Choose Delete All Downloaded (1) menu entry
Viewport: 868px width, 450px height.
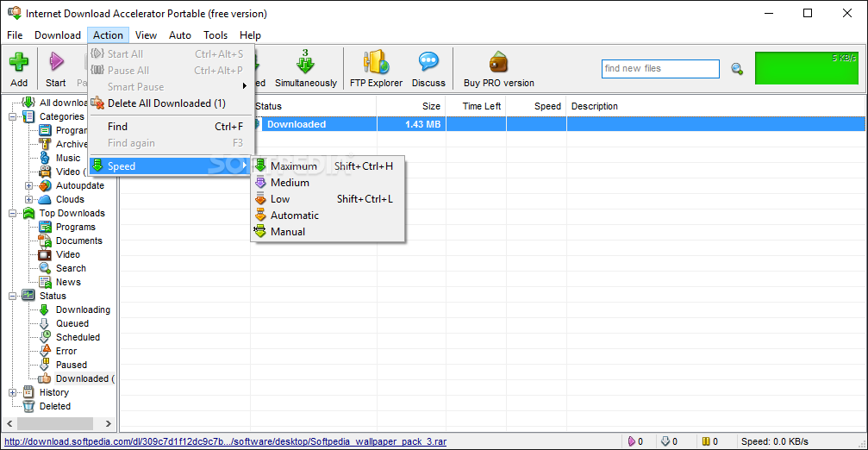coord(171,103)
